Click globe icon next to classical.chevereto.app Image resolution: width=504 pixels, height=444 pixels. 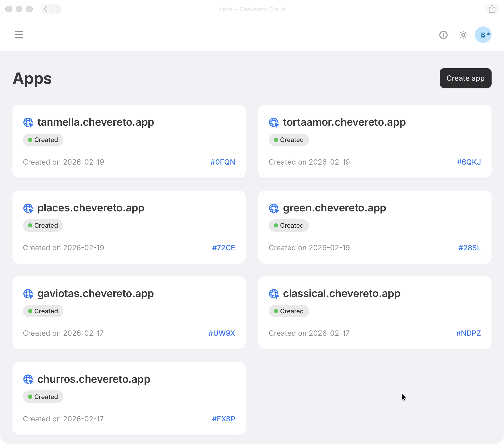click(x=274, y=294)
